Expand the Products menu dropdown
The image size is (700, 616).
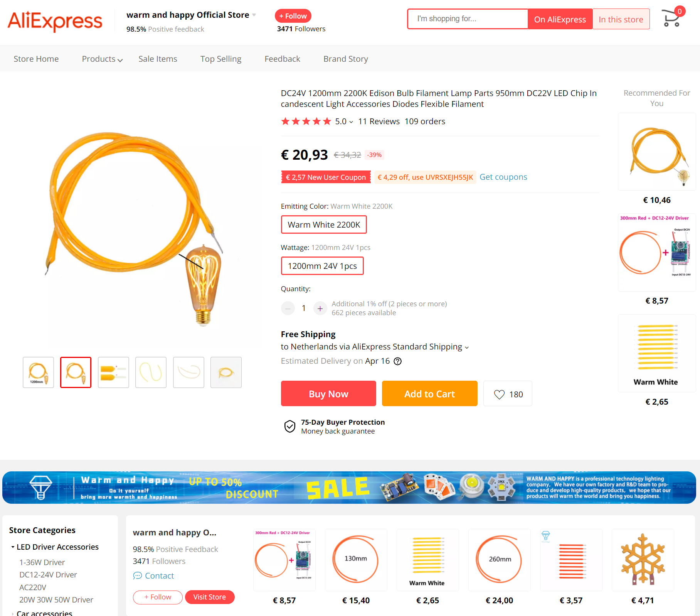click(x=102, y=59)
